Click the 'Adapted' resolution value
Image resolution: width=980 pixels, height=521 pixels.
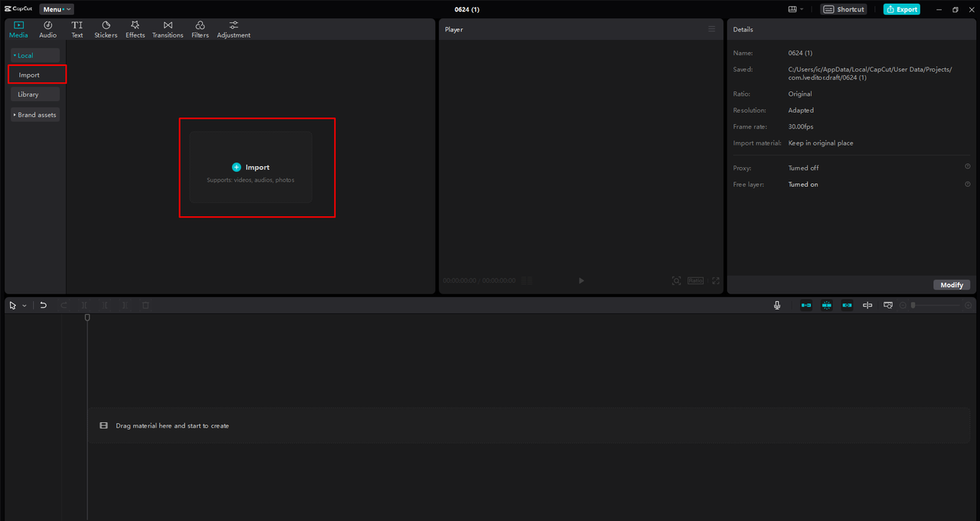(x=801, y=110)
